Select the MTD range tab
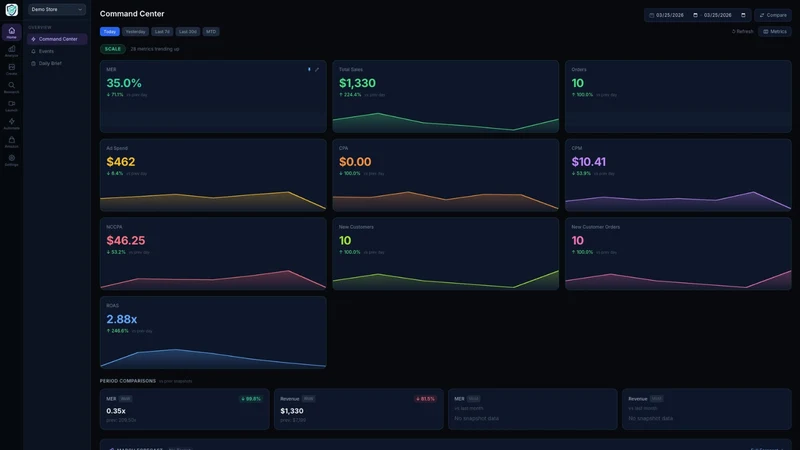The image size is (800, 450). (211, 32)
